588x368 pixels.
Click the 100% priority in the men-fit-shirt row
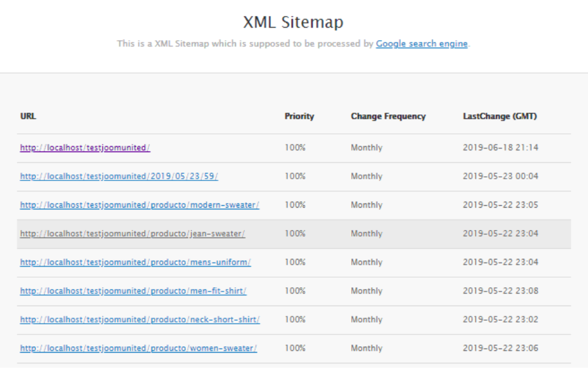pyautogui.click(x=295, y=291)
